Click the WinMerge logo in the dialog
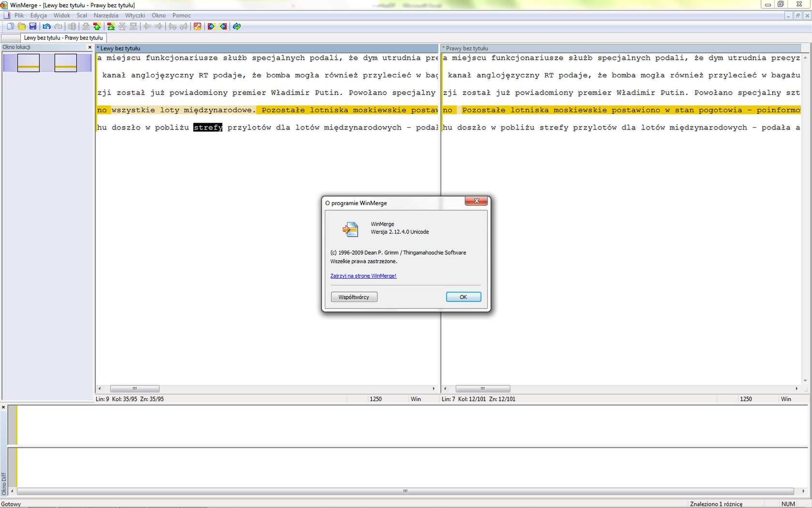The image size is (812, 508). pyautogui.click(x=350, y=229)
